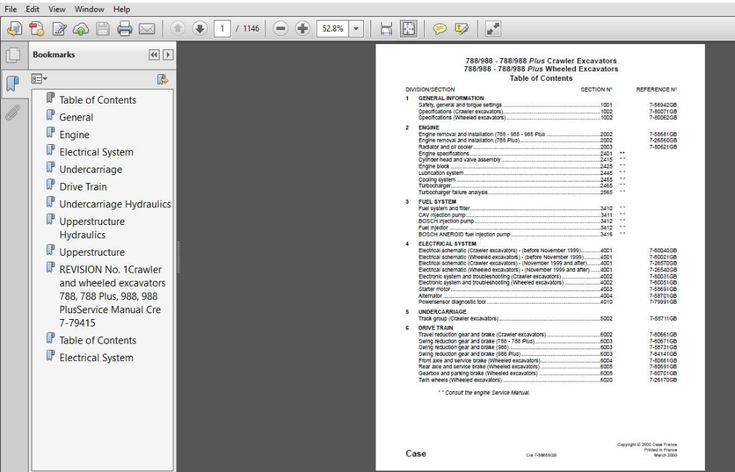Click 'Powersensor diagnostic tool' line
Screen dimensions: 735x472
(452, 302)
